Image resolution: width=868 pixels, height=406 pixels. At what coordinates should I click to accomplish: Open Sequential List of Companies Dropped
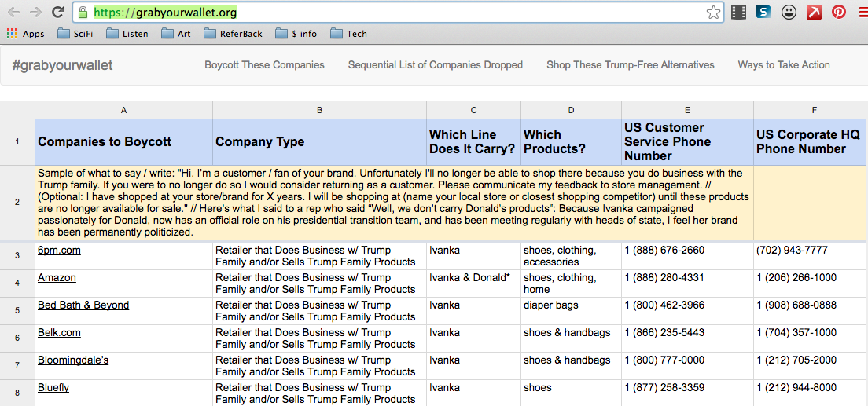(x=436, y=65)
